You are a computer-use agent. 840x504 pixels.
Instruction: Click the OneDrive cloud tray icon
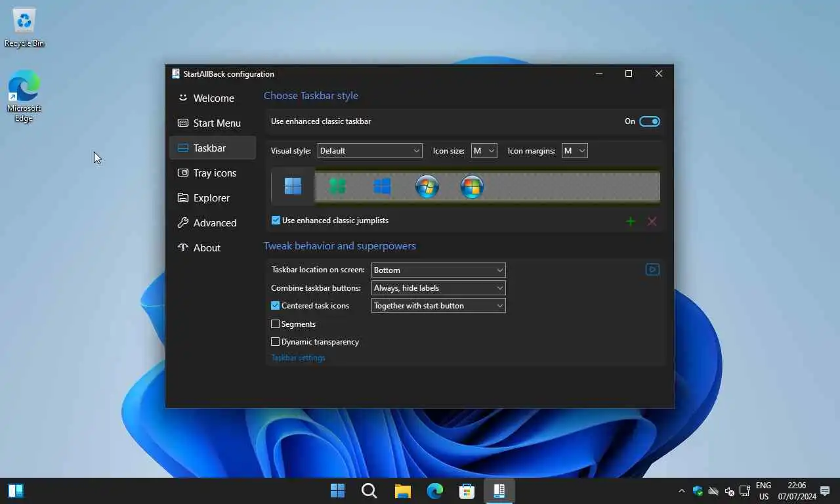tap(713, 491)
